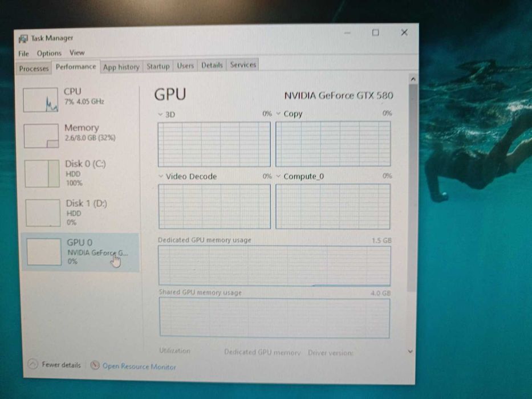
Task: Switch to the Services tab
Action: (243, 64)
